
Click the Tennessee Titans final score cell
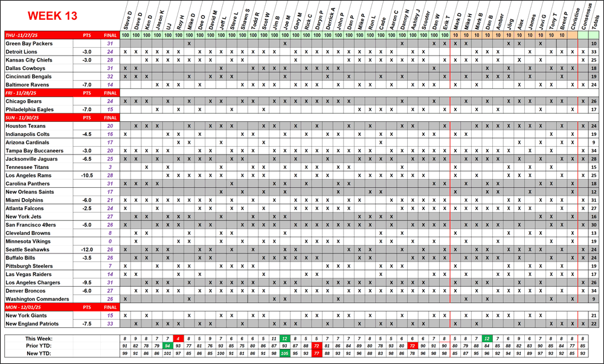pyautogui.click(x=110, y=167)
